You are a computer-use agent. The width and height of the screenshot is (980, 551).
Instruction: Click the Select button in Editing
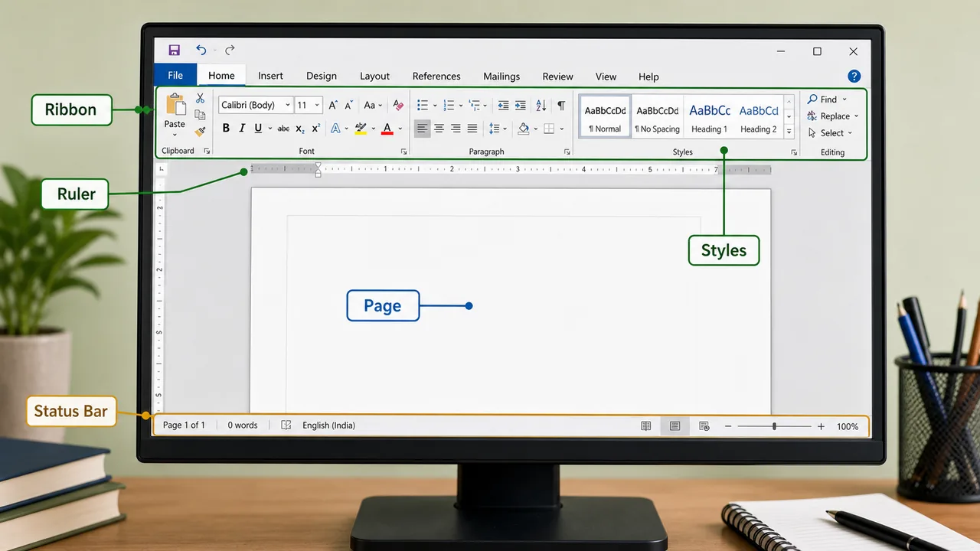click(830, 133)
